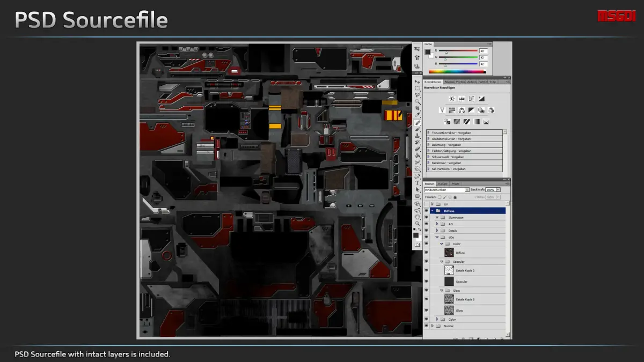
Task: Add an Exposure adjustment
Action: (x=481, y=99)
